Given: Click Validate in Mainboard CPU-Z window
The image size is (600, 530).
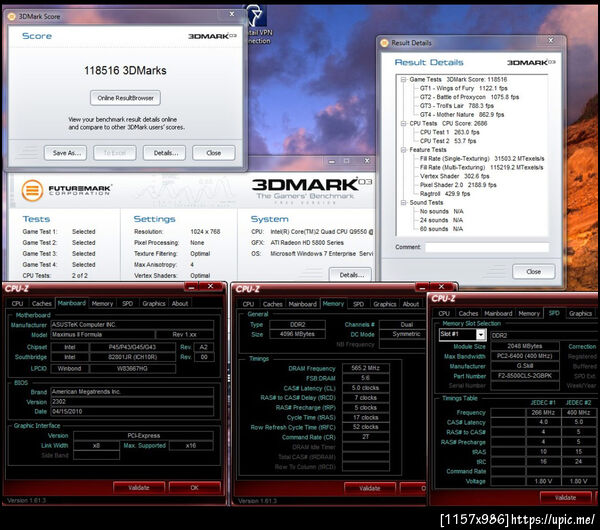Looking at the screenshot, I should coord(139,488).
